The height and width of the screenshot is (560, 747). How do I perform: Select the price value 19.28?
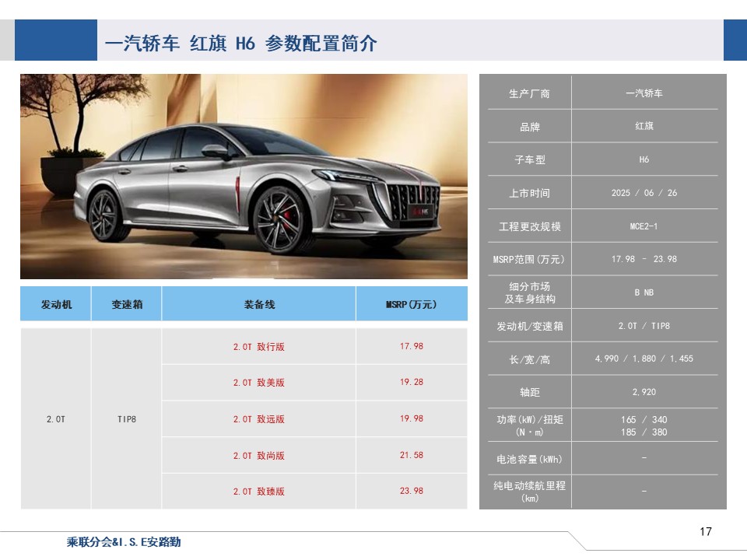click(x=412, y=382)
